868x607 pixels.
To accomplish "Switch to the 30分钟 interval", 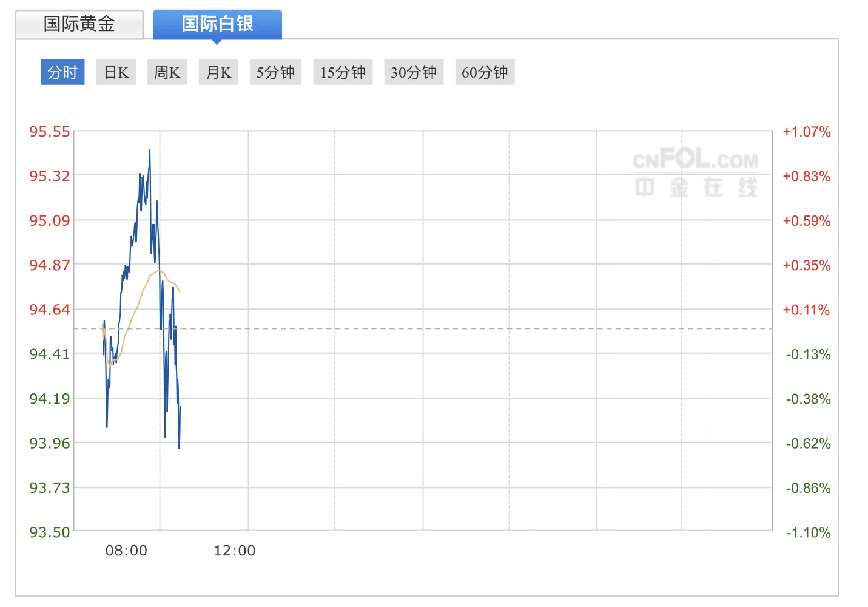I will (414, 72).
